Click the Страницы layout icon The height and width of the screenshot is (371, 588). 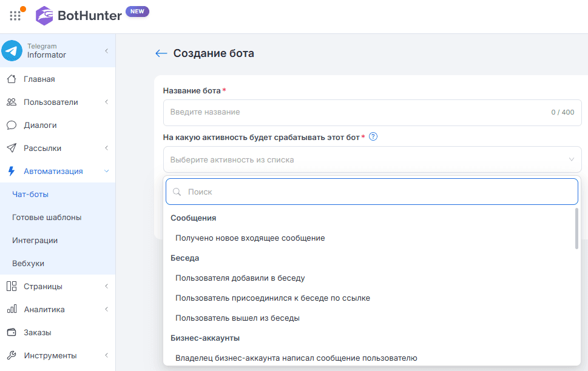(12, 286)
